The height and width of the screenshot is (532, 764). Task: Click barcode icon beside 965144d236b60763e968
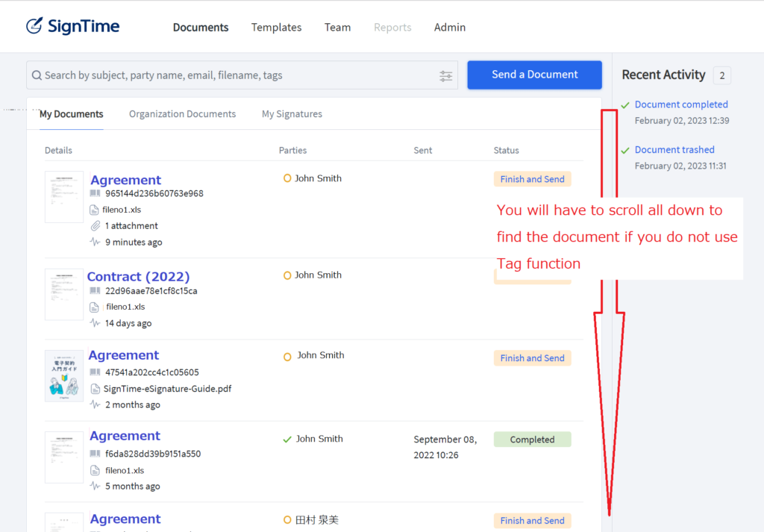click(x=95, y=193)
